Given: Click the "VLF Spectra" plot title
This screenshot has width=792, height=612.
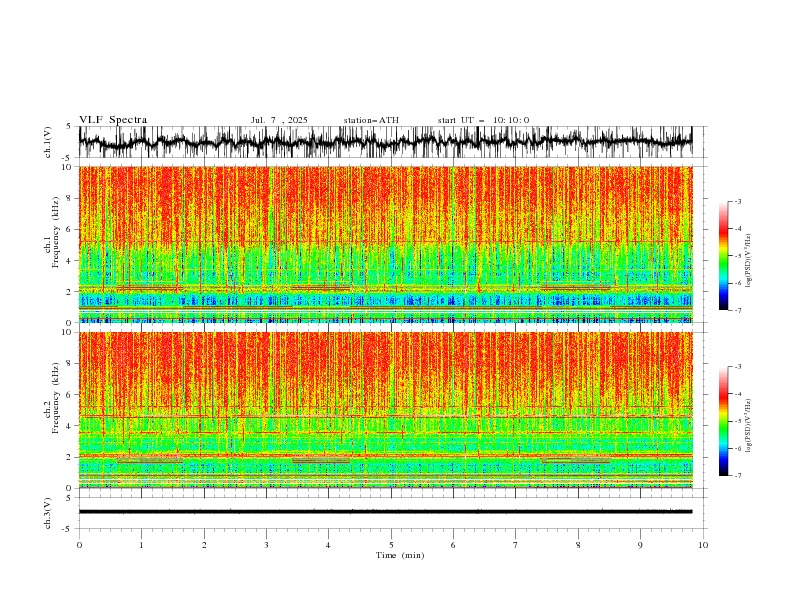Looking at the screenshot, I should point(113,120).
